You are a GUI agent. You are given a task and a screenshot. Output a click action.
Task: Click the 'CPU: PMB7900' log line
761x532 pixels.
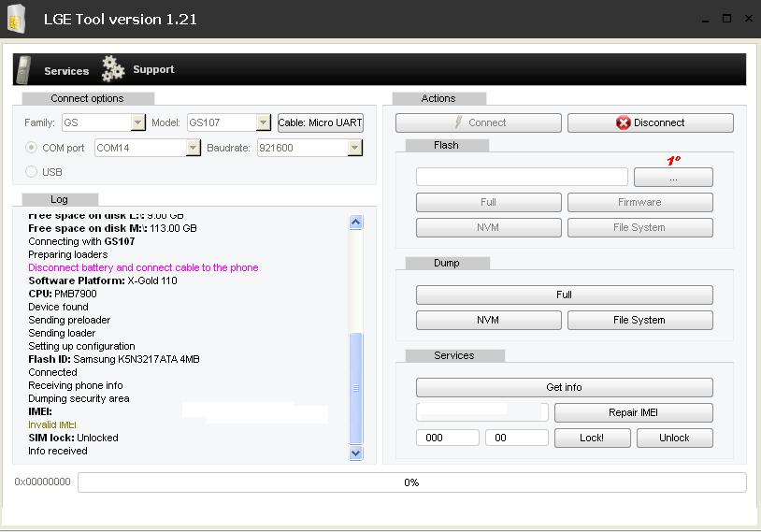[63, 294]
